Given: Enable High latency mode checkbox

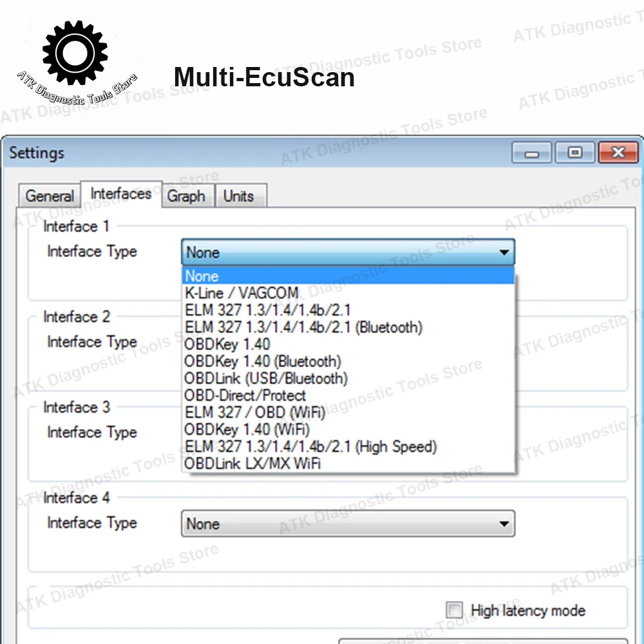Looking at the screenshot, I should click(x=454, y=610).
